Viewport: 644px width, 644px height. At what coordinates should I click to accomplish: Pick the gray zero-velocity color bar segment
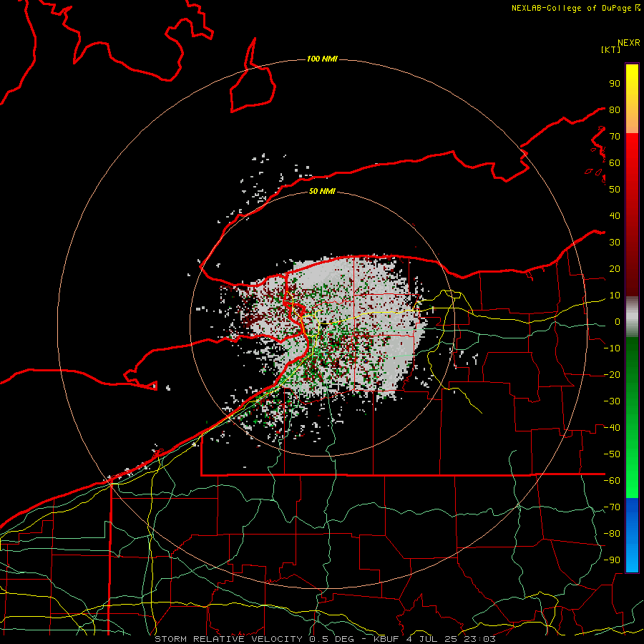click(x=632, y=317)
